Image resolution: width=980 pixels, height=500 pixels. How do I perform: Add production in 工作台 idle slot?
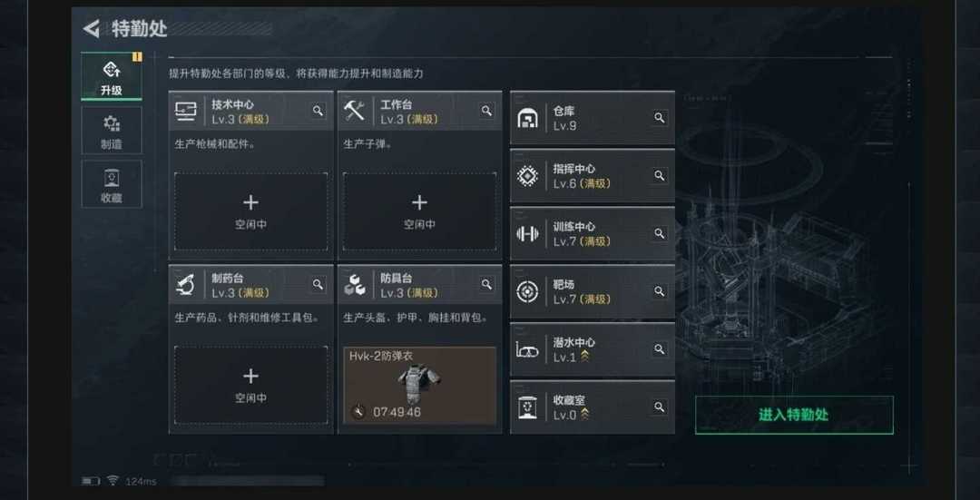(419, 211)
